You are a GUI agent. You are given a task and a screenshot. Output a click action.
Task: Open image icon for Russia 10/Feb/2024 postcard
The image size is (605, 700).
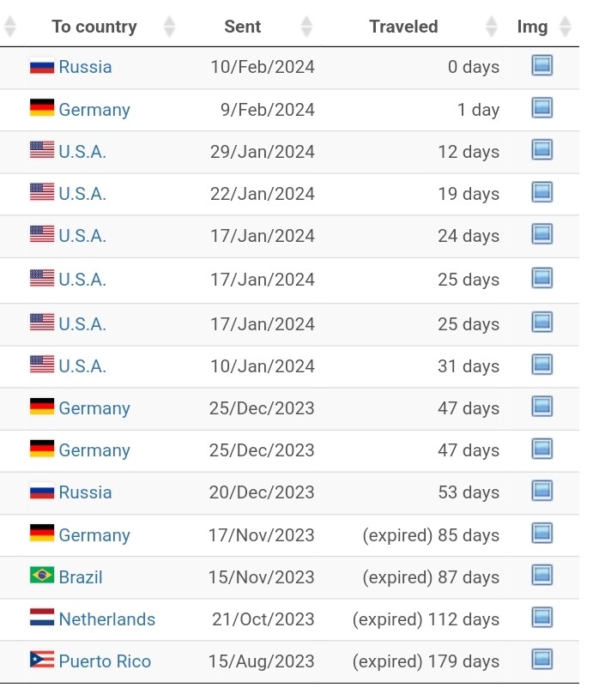(x=542, y=65)
